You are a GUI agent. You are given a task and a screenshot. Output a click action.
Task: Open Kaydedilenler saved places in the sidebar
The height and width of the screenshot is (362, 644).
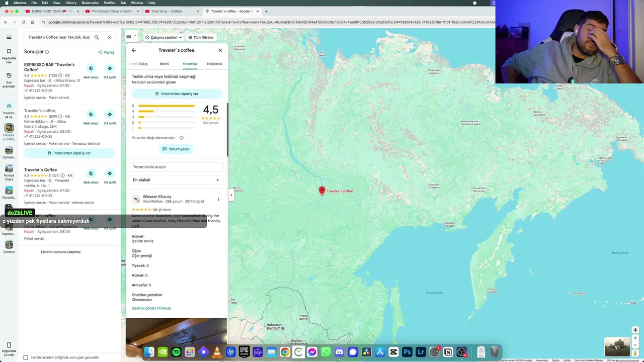(9, 55)
